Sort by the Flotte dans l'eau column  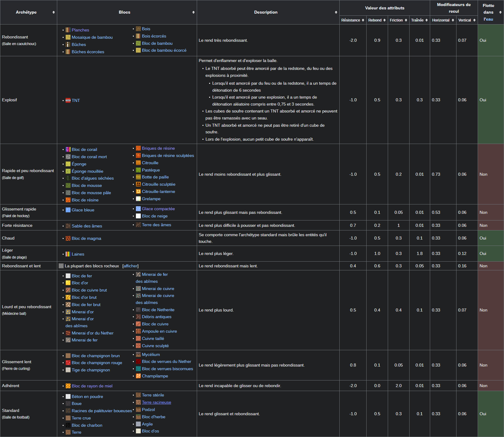pos(500,12)
